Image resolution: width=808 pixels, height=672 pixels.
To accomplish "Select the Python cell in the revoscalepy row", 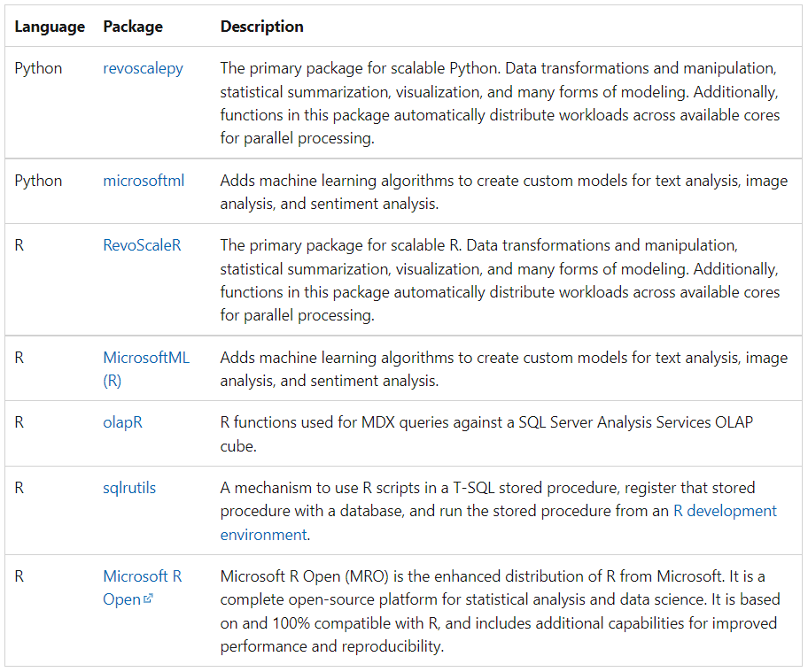I will tap(38, 68).
